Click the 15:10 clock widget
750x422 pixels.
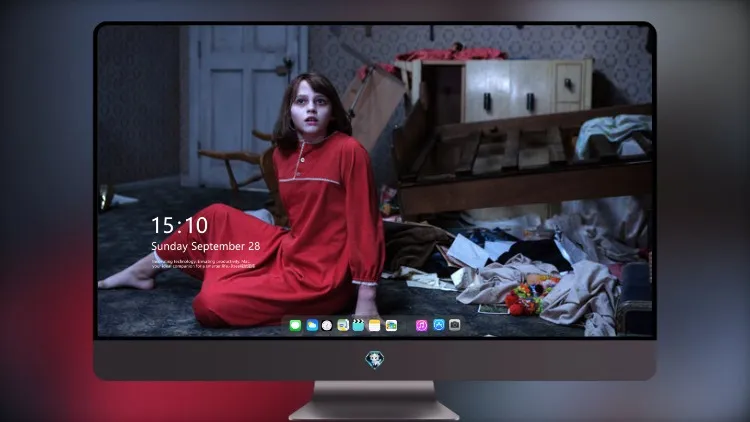point(179,225)
